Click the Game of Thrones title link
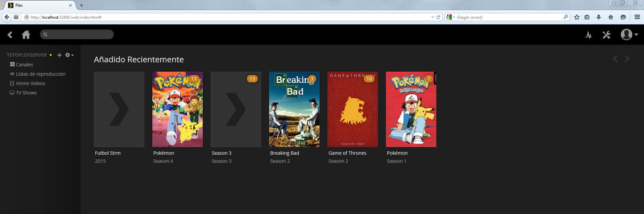This screenshot has width=644, height=214. [347, 153]
